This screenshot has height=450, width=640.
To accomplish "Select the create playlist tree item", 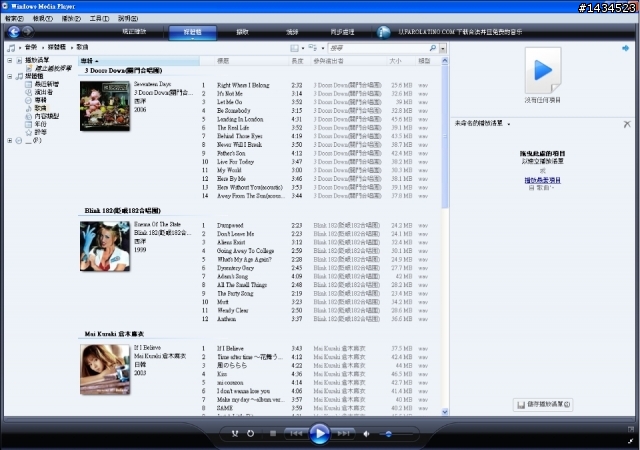I will 49,68.
